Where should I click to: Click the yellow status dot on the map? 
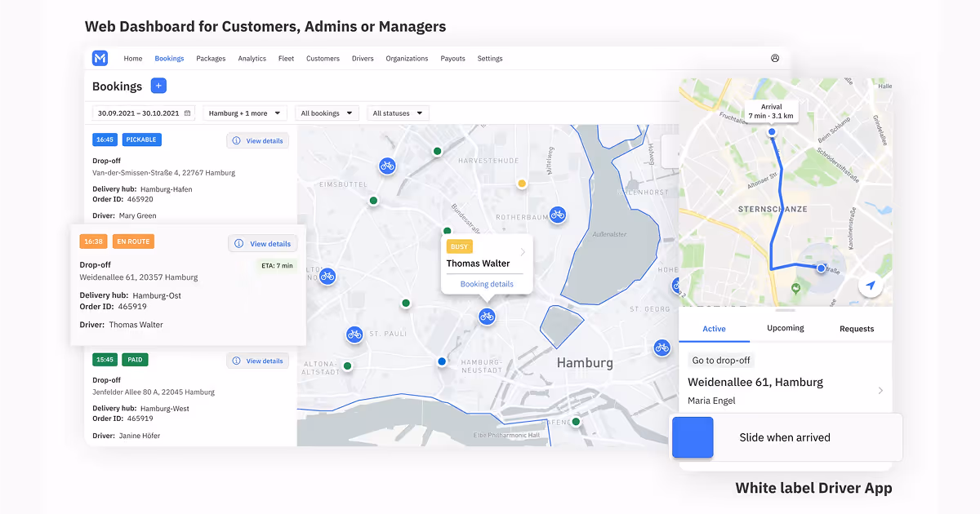[x=522, y=184]
